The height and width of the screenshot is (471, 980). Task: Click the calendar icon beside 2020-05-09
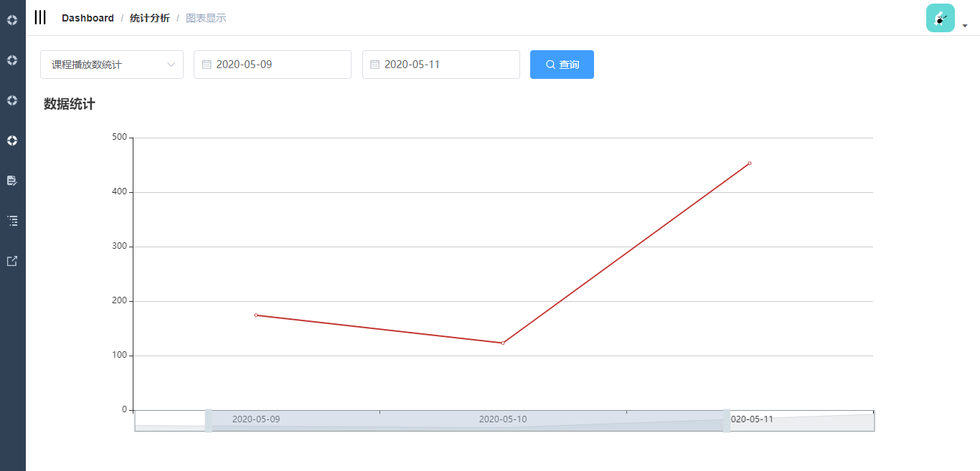click(207, 65)
